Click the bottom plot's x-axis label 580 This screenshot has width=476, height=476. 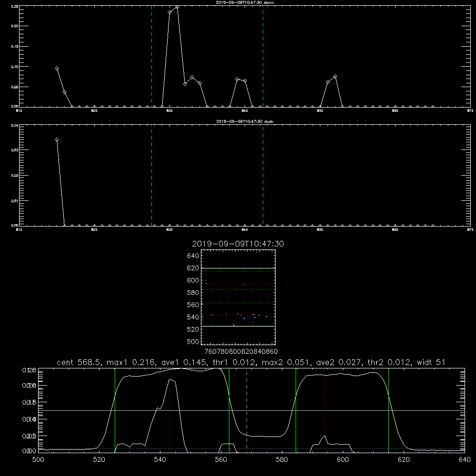pos(282,460)
